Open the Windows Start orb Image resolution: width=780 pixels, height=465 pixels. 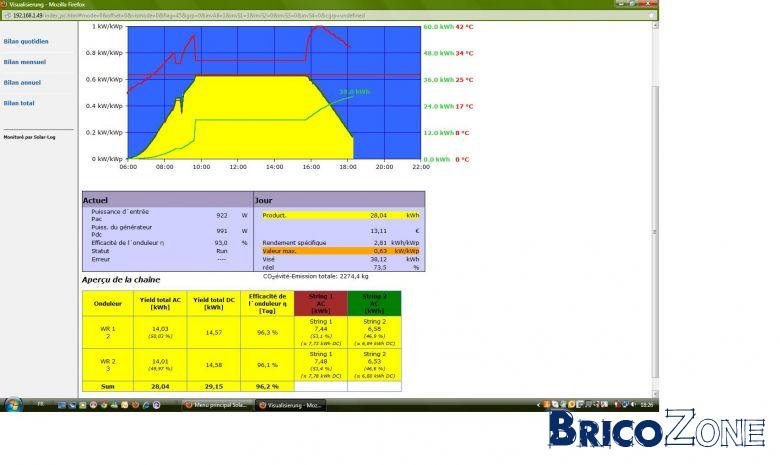13,404
